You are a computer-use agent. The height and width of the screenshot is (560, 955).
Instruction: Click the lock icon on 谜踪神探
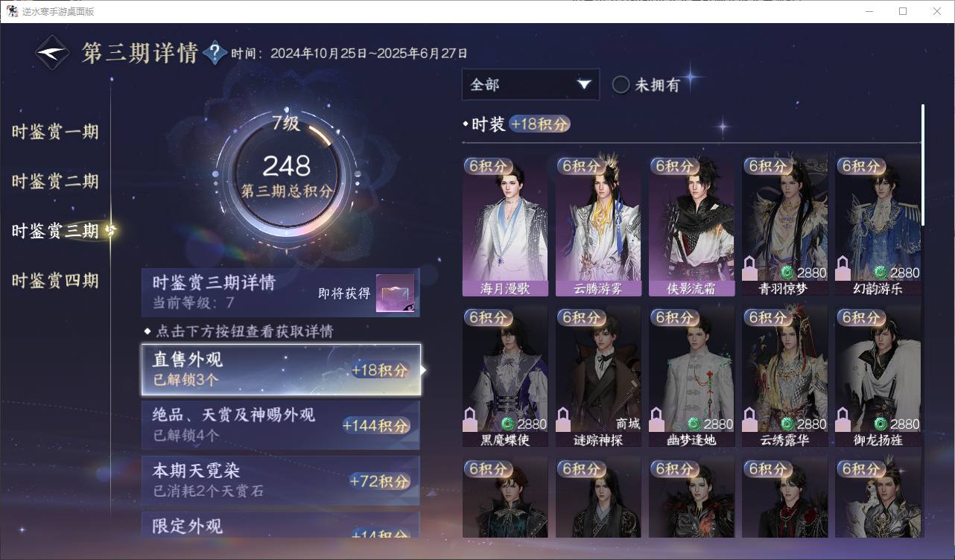click(x=563, y=419)
